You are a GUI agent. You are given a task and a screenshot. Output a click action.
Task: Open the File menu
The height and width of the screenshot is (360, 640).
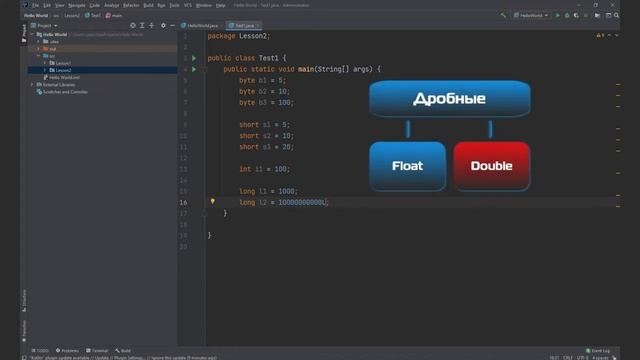[x=36, y=5]
